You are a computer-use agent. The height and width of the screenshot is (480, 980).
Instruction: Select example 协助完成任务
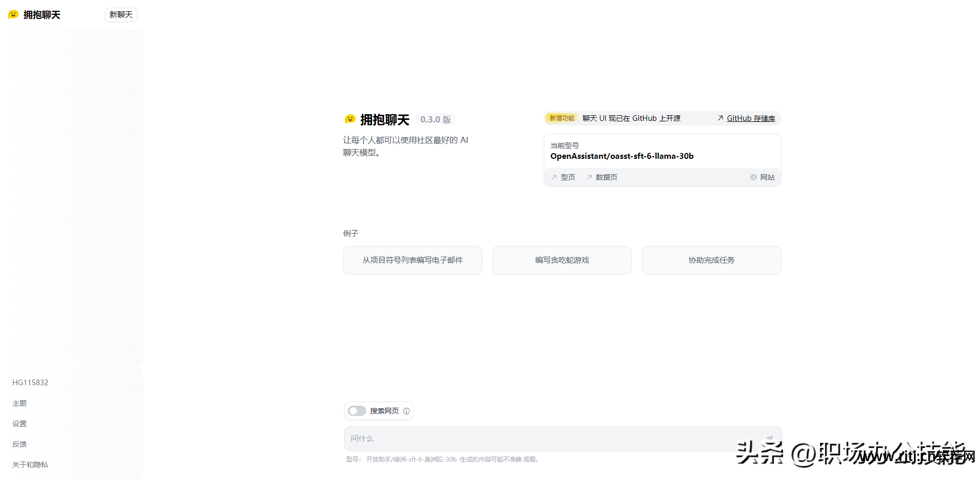point(712,260)
